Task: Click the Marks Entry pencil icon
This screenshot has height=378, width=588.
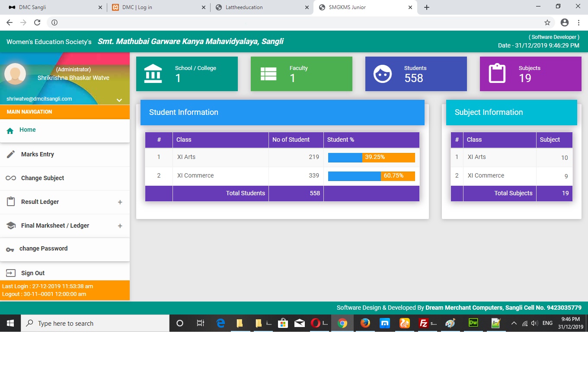Action: tap(11, 155)
